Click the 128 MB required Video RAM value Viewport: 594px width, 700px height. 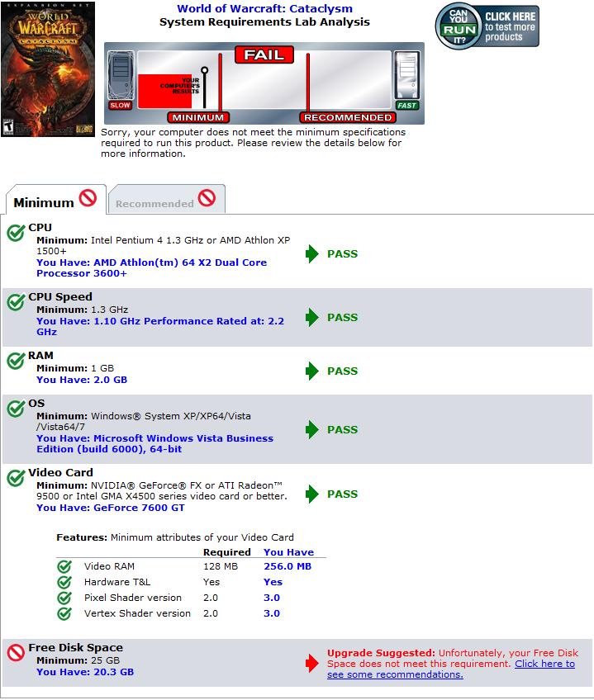[x=221, y=566]
